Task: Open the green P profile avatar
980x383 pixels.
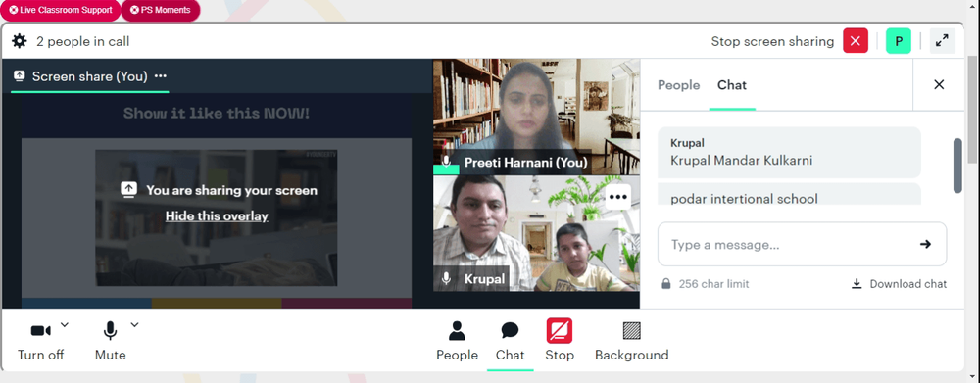Action: 898,41
